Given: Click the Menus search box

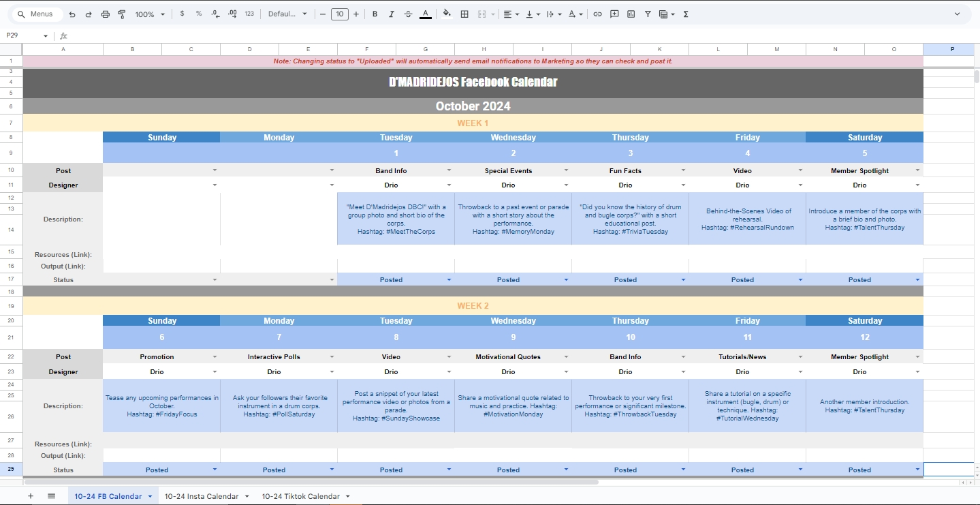Looking at the screenshot, I should [38, 14].
